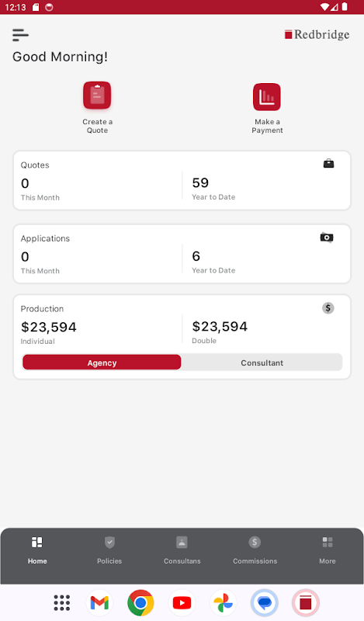The width and height of the screenshot is (364, 621).
Task: Launch YouTube from the dock
Action: pyautogui.click(x=182, y=603)
